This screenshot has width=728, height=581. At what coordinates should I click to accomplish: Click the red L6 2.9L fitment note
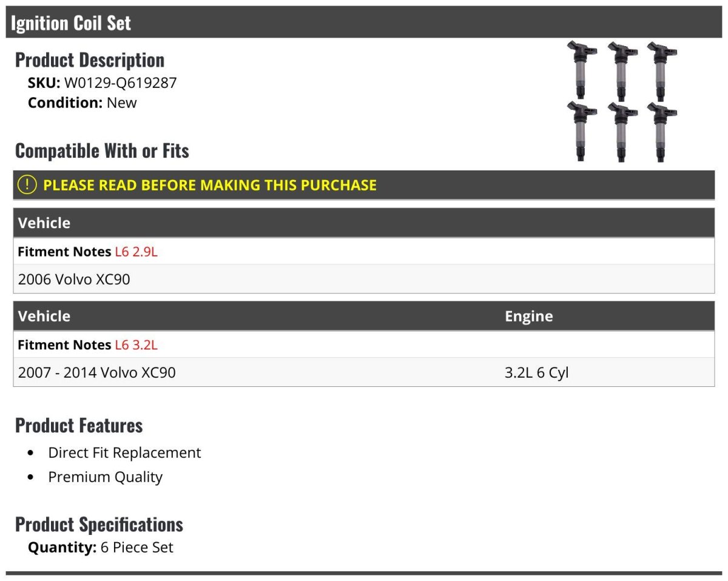136,252
